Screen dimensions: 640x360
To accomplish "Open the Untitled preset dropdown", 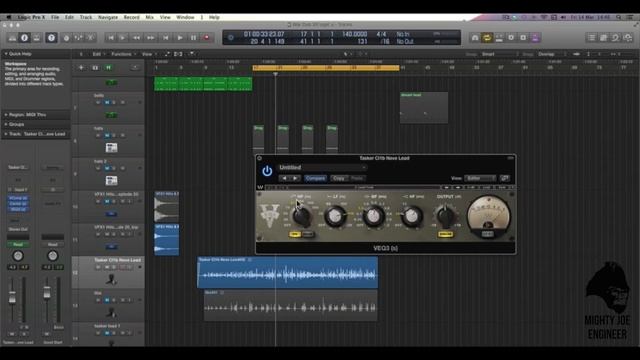I will point(322,167).
